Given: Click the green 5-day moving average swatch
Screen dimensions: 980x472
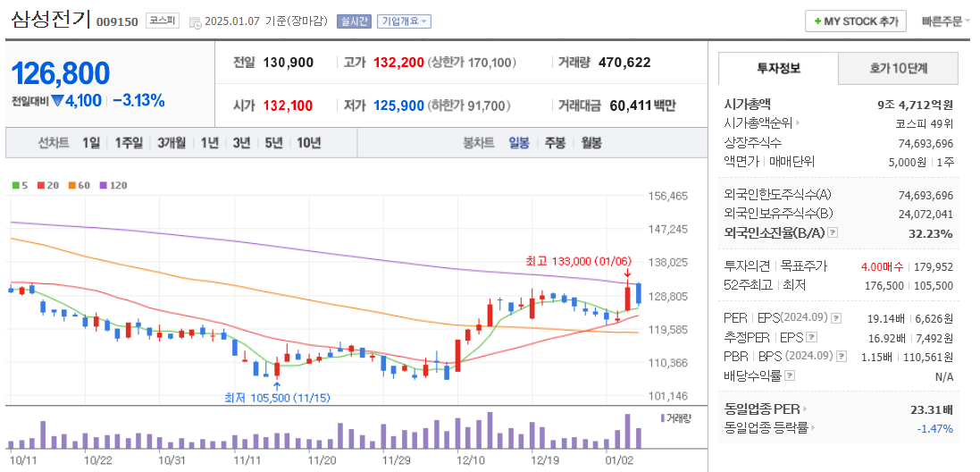Looking at the screenshot, I should pyautogui.click(x=15, y=185).
